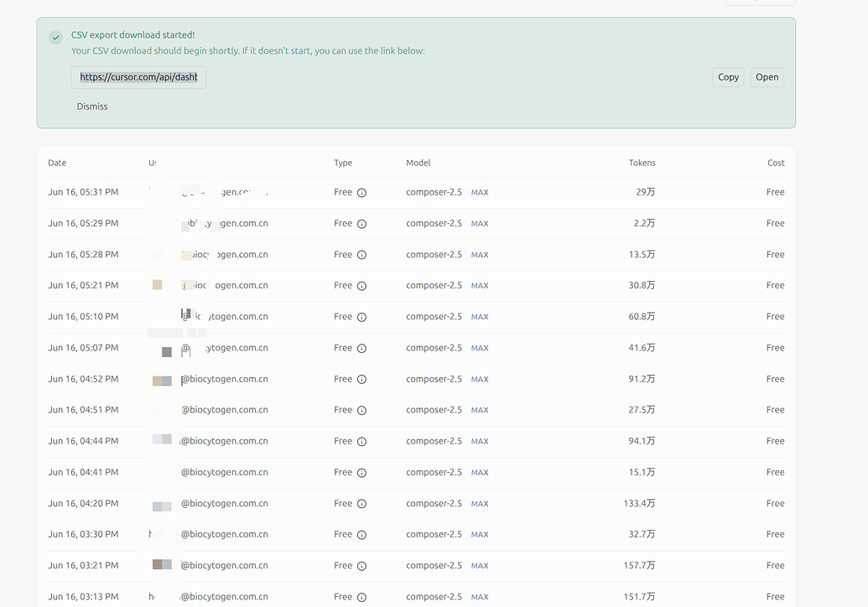The width and height of the screenshot is (868, 607).
Task: Click MAX badge in the 05:28 PM row
Action: click(480, 255)
